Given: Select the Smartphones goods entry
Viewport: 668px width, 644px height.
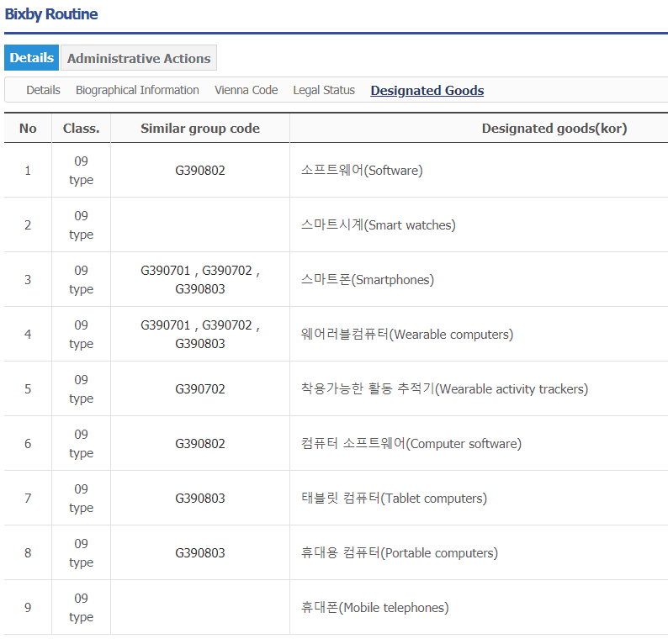Looking at the screenshot, I should coord(367,279).
